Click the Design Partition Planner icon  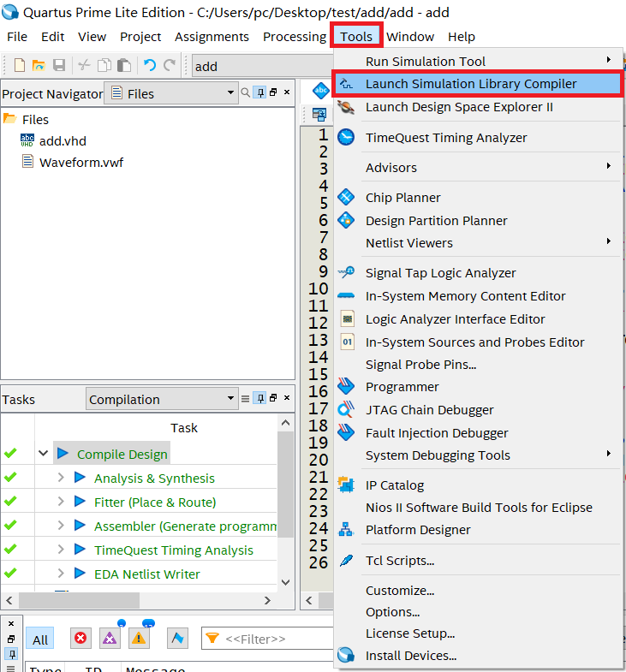pyautogui.click(x=346, y=220)
